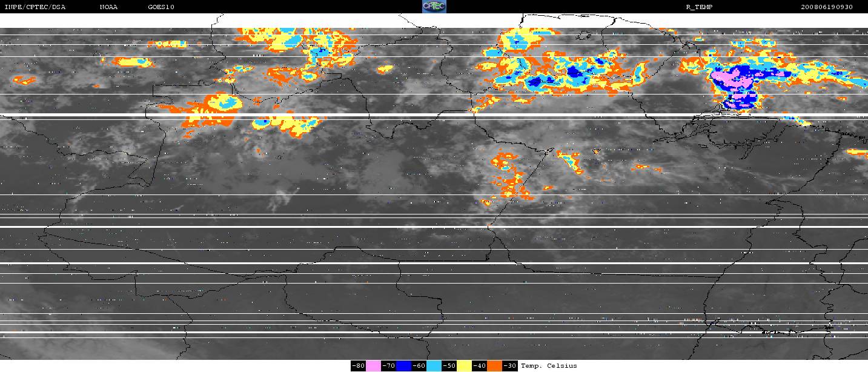Screen dimensions: 868x372
Task: Click the -30 legend temperature label
Action: [x=510, y=366]
